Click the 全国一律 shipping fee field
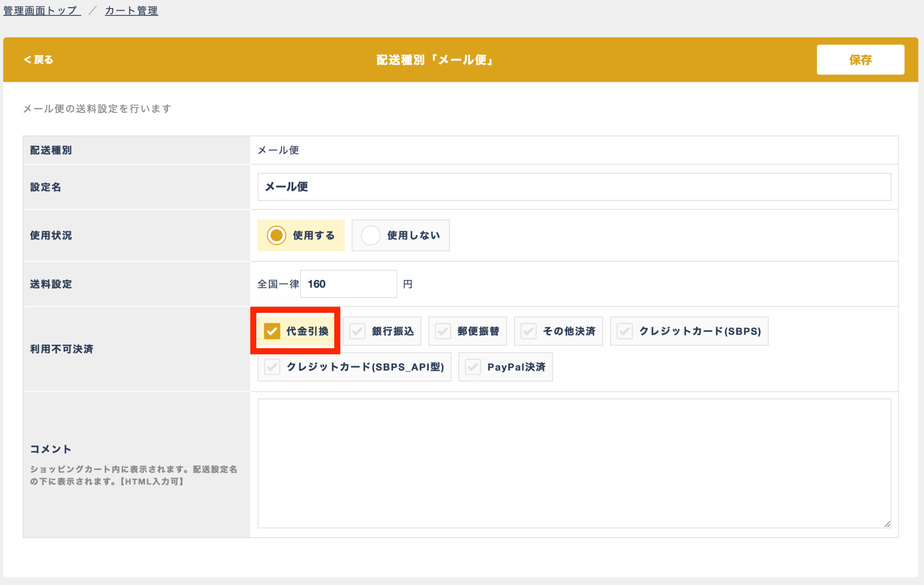924x585 pixels. (x=348, y=284)
